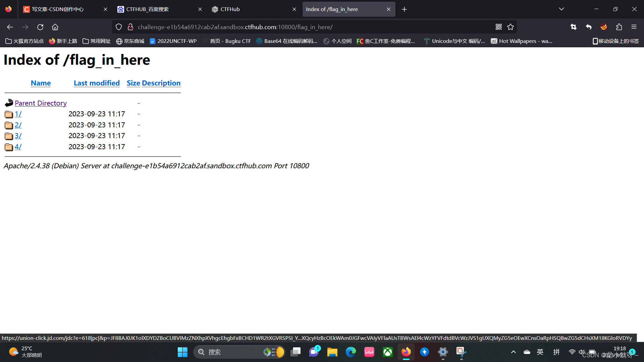Go to the Firefox home page
The width and height of the screenshot is (644, 362).
[55, 27]
